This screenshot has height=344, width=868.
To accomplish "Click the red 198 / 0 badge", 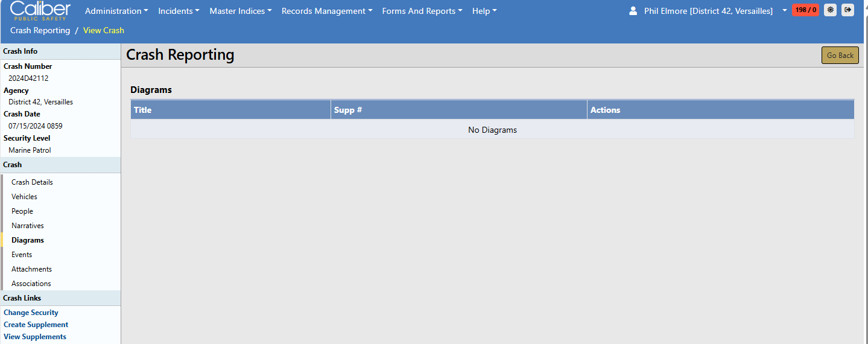I will click(x=805, y=10).
